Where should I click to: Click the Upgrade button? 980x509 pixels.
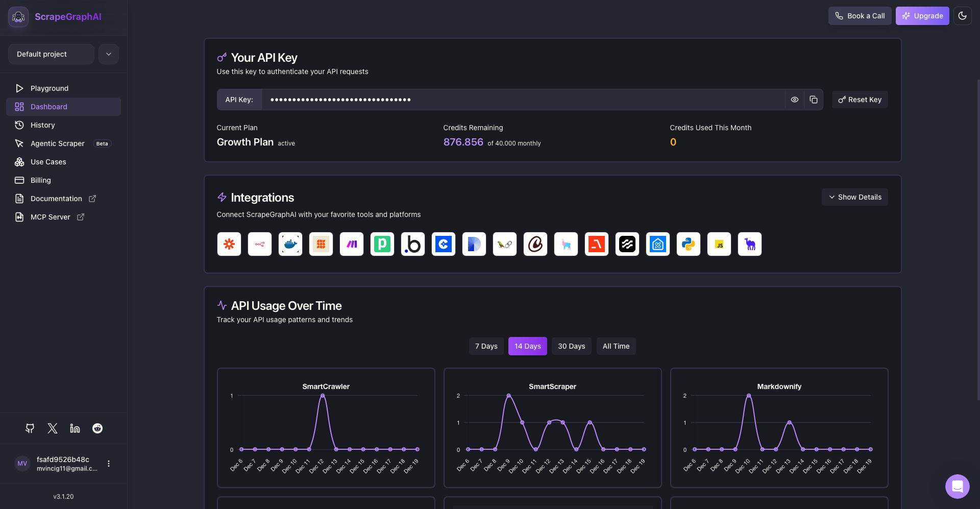[922, 16]
